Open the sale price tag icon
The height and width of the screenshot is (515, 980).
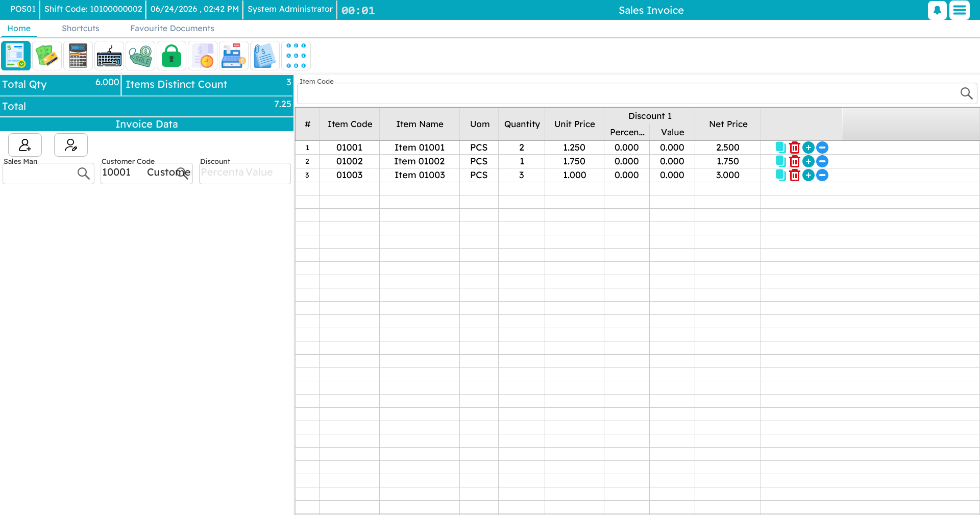(x=140, y=56)
